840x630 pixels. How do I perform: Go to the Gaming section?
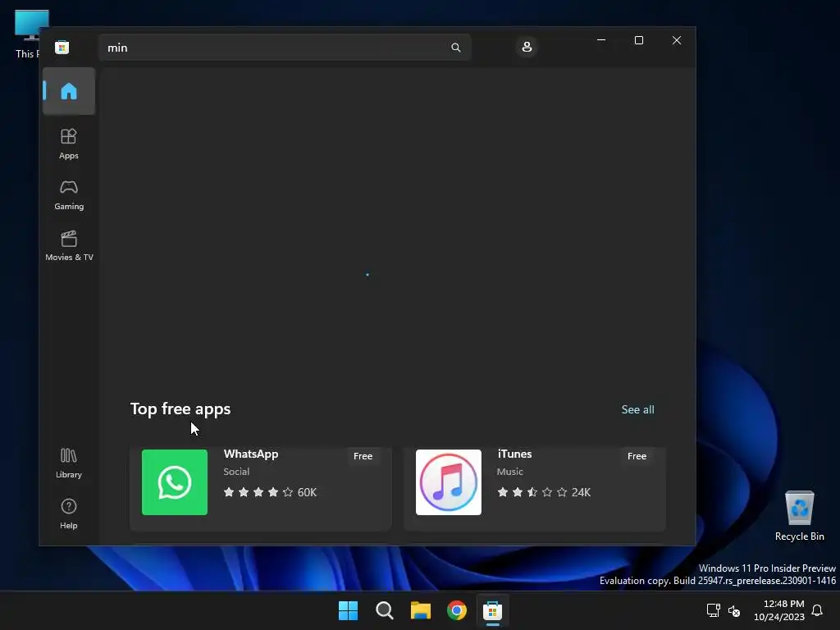point(69,194)
